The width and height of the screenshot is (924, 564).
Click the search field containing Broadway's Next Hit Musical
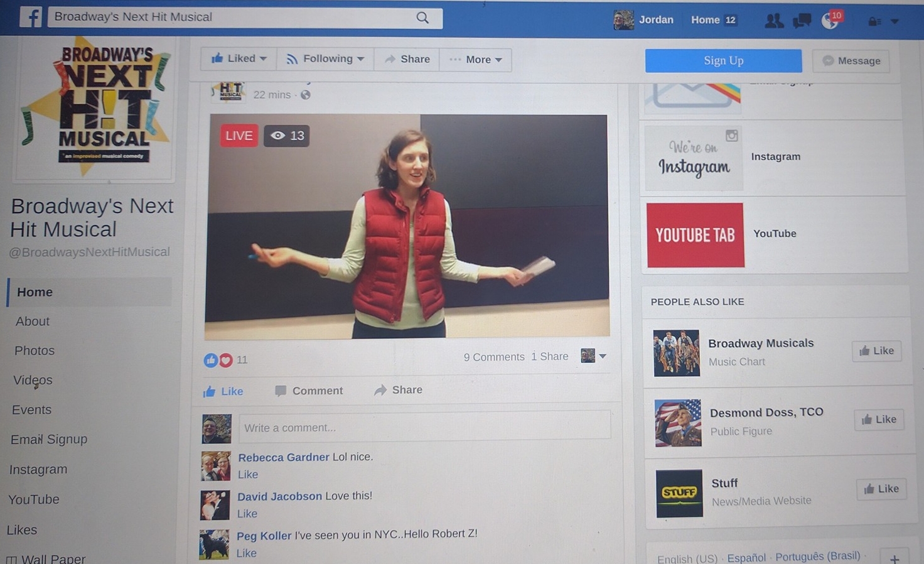[245, 18]
